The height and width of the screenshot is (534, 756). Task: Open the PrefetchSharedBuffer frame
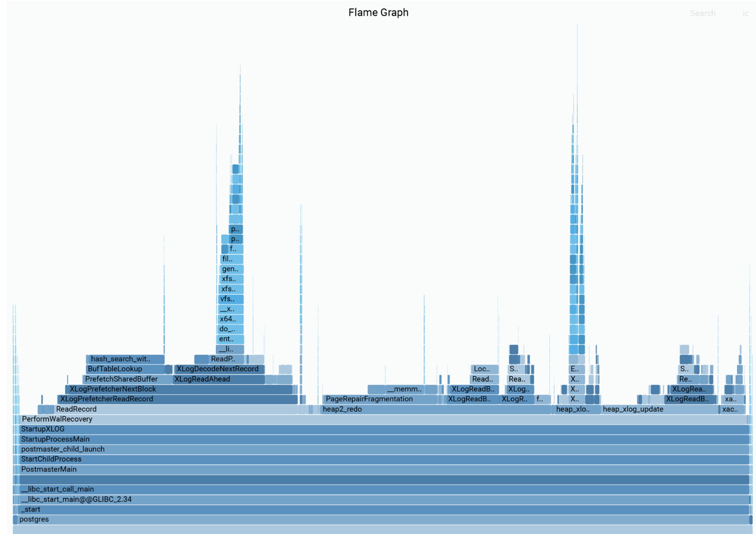(128, 379)
